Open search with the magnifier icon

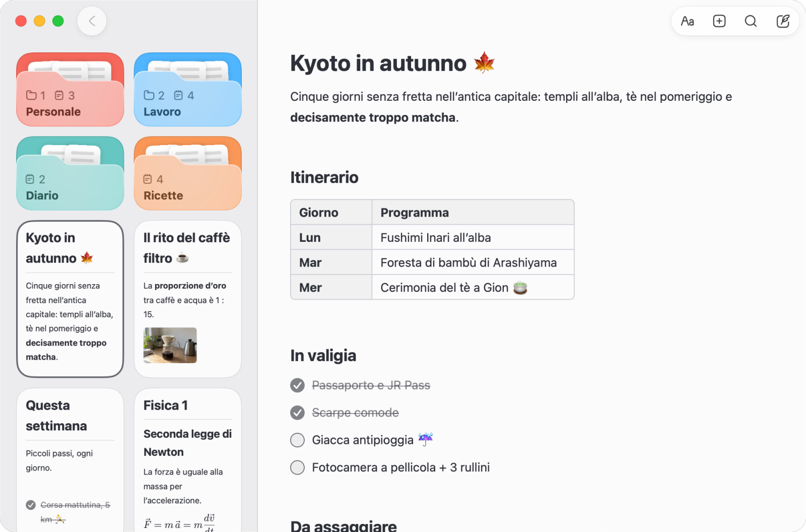(x=751, y=21)
